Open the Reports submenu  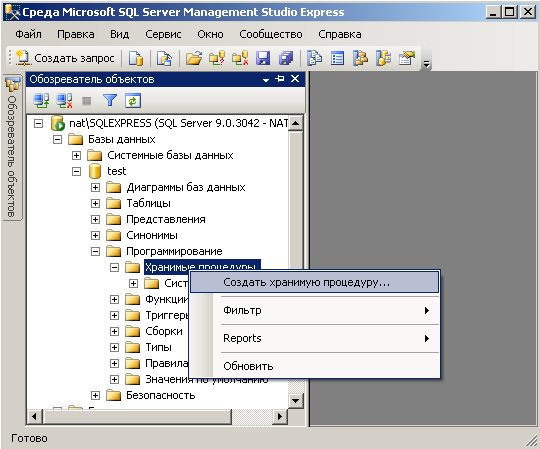click(314, 338)
